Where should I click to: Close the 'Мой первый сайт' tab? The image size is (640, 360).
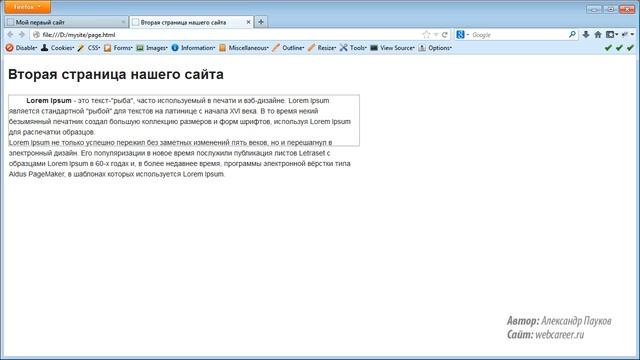[x=123, y=22]
